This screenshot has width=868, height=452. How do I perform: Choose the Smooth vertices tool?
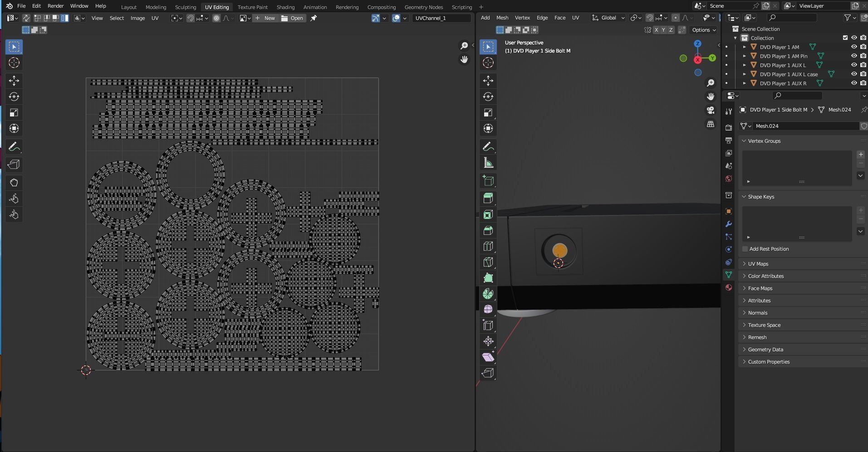[x=488, y=309]
